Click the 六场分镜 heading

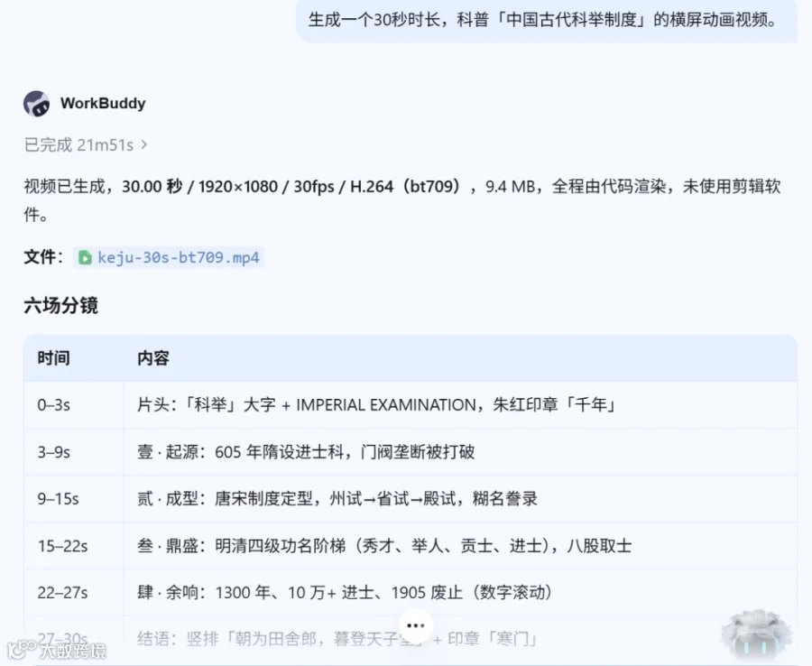point(61,305)
